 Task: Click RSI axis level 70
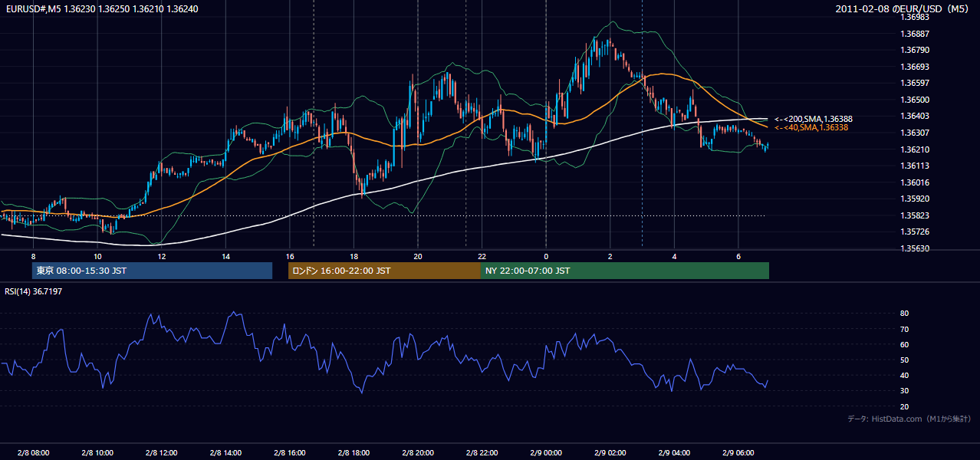904,329
